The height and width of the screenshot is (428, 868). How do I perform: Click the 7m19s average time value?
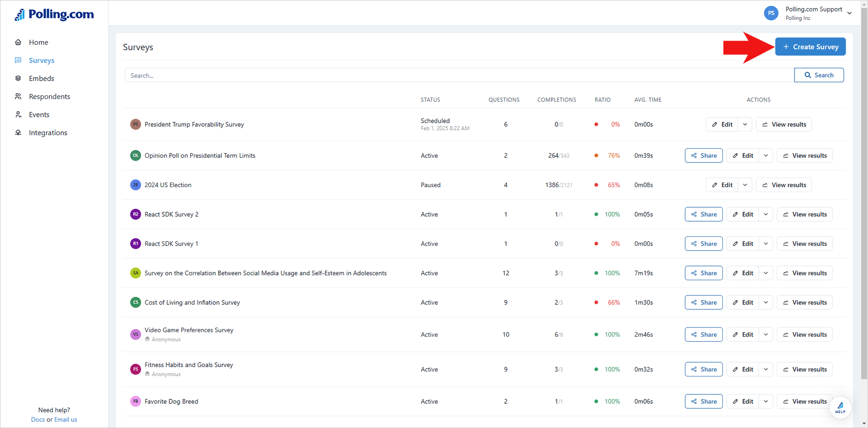pos(643,273)
